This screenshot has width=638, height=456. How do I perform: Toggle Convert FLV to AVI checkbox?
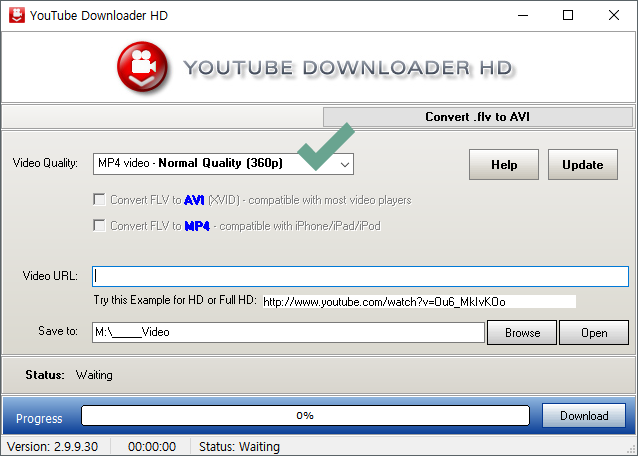click(99, 200)
